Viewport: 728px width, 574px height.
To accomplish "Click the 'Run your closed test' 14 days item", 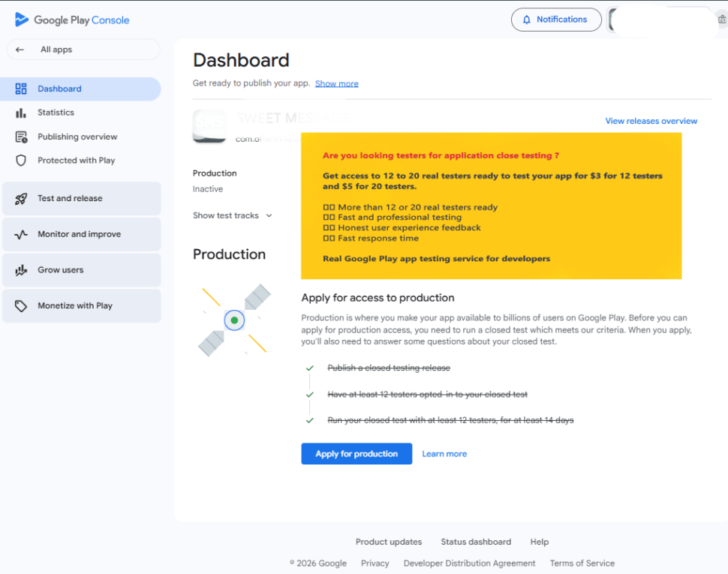I will (x=450, y=420).
